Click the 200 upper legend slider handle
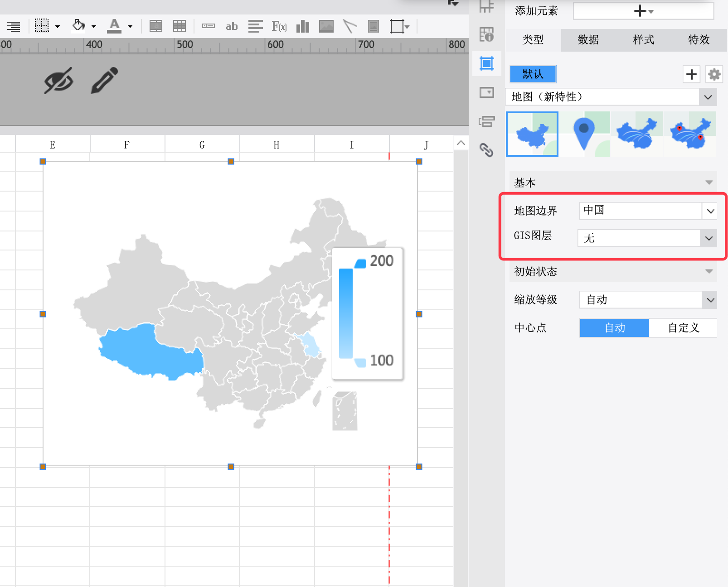 coord(361,263)
